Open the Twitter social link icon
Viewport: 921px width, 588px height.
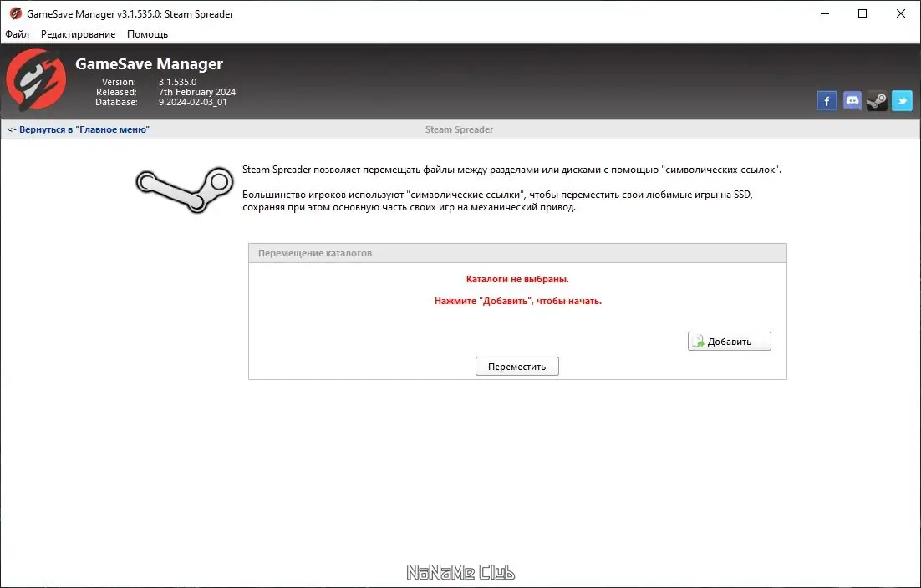[x=903, y=101]
